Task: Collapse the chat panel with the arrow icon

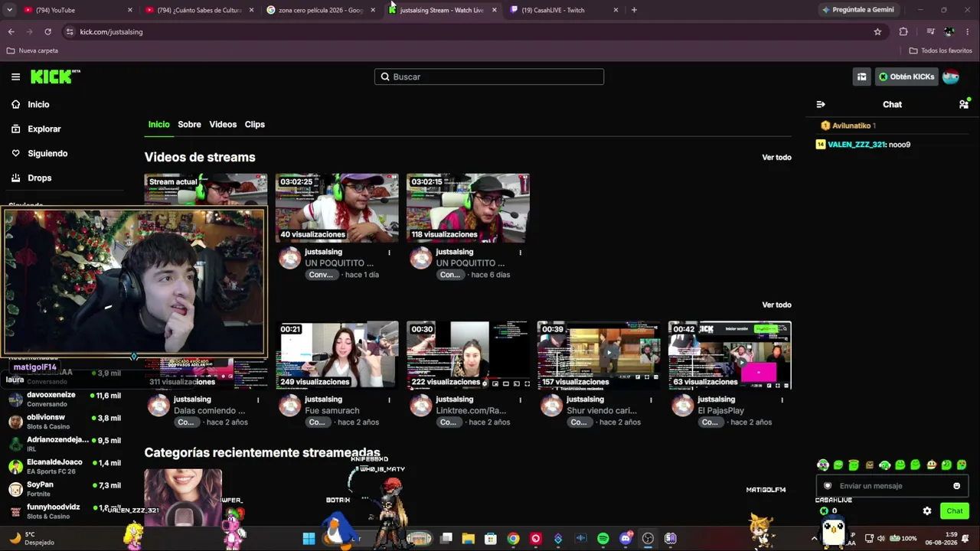Action: click(821, 104)
